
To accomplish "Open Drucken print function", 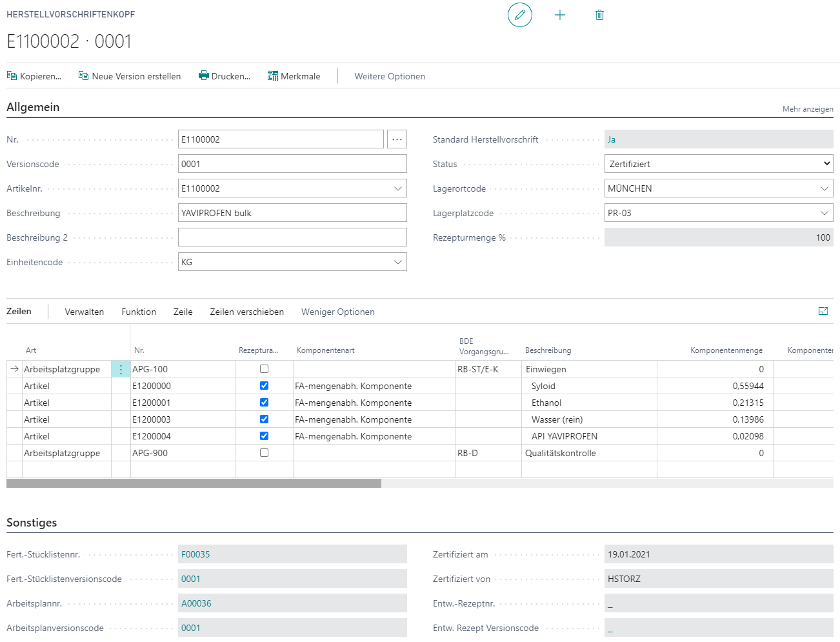I will [225, 76].
